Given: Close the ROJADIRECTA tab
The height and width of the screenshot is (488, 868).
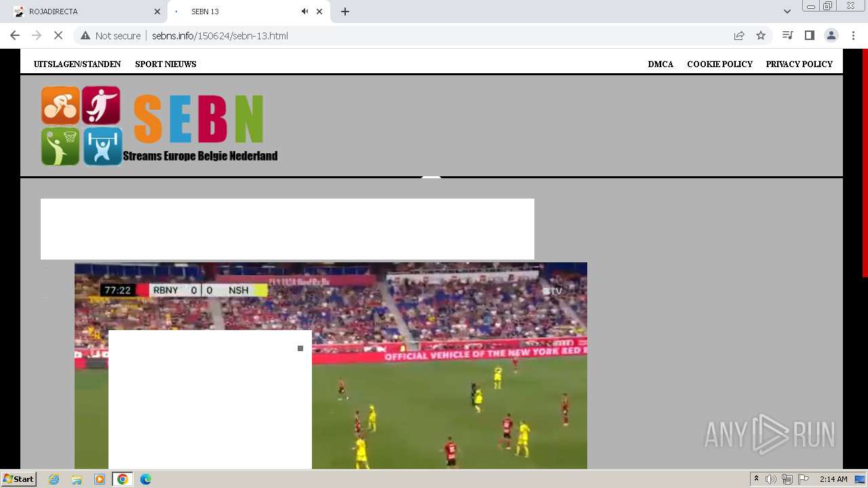Looking at the screenshot, I should pos(157,12).
